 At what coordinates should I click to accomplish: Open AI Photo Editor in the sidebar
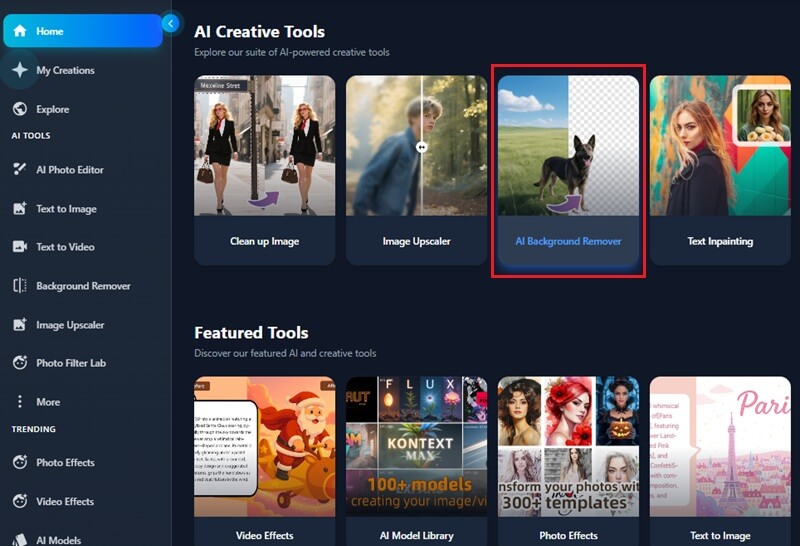70,170
